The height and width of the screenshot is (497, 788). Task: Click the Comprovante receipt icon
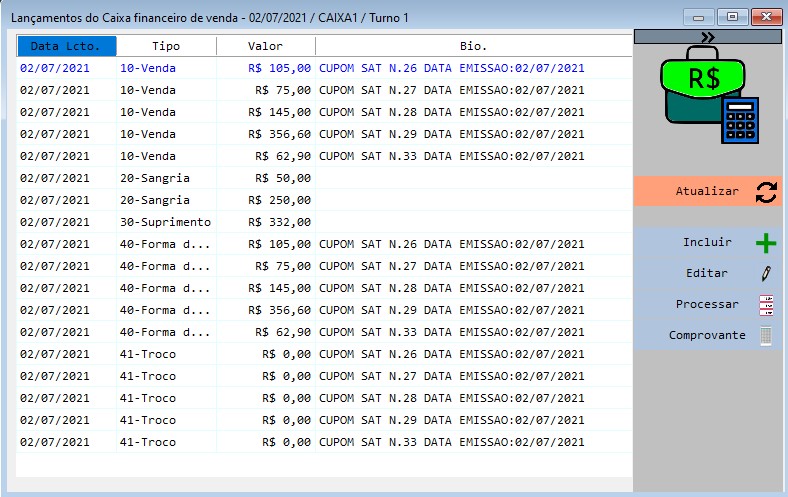[x=766, y=336]
